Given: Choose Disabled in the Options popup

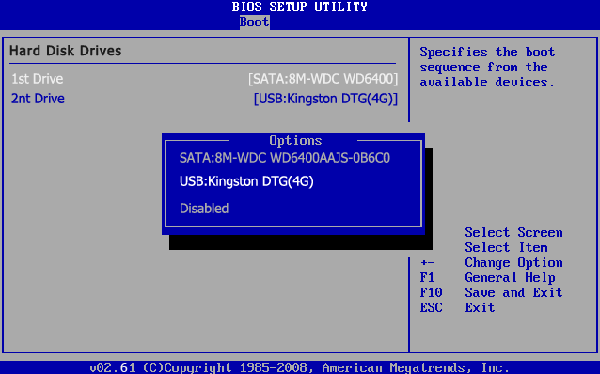Looking at the screenshot, I should (204, 209).
